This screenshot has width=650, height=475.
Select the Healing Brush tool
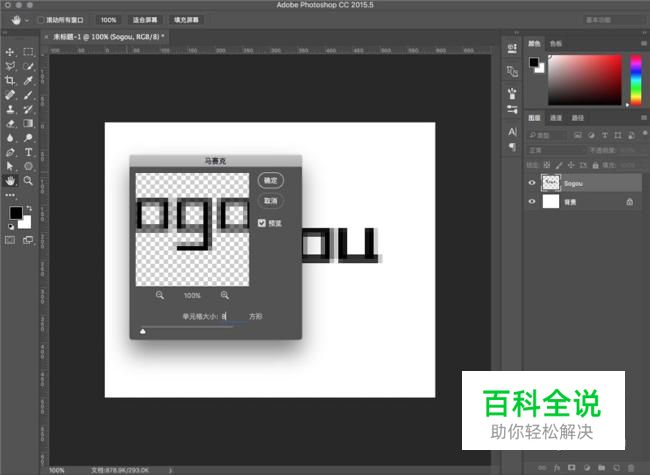click(10, 95)
